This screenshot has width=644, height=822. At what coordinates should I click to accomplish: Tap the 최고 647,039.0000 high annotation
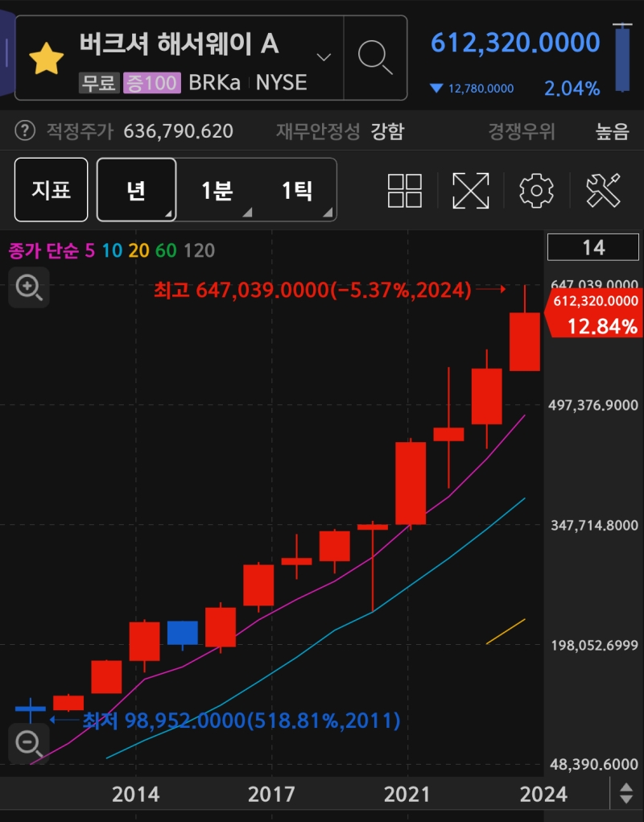point(313,290)
